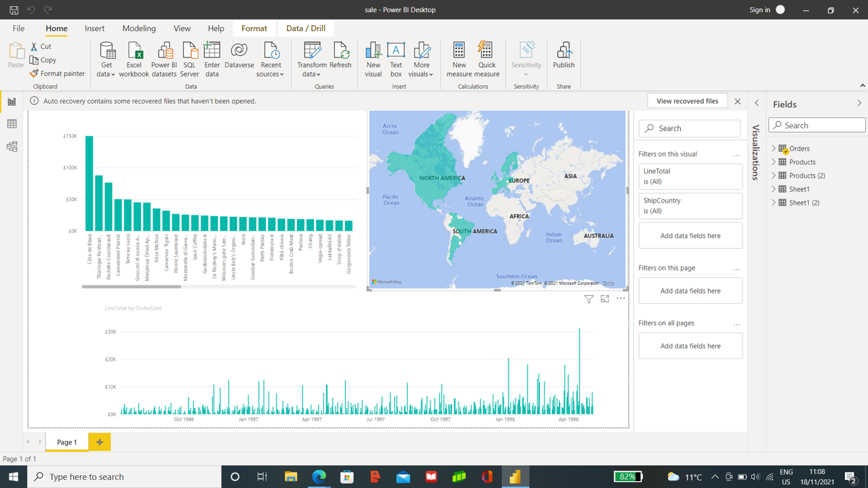This screenshot has height=488, width=868.
Task: Expand the Sheet1 (2) table
Action: pyautogui.click(x=774, y=203)
